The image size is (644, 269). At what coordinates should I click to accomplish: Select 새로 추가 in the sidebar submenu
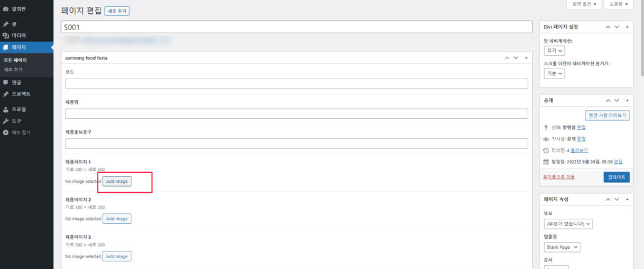pos(13,69)
